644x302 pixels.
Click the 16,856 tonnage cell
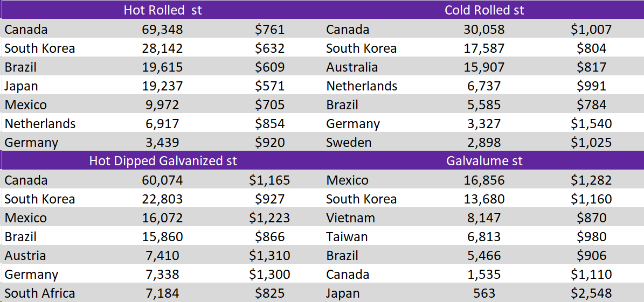pyautogui.click(x=484, y=180)
